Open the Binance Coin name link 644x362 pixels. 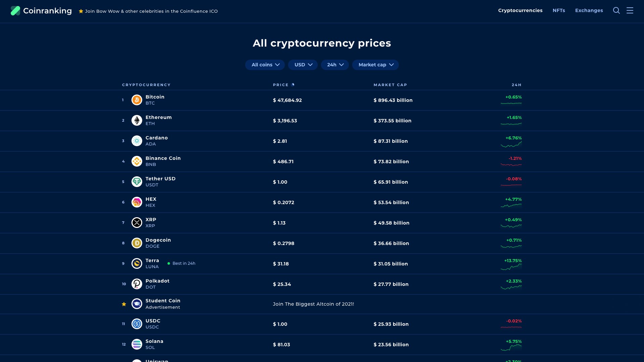point(163,158)
